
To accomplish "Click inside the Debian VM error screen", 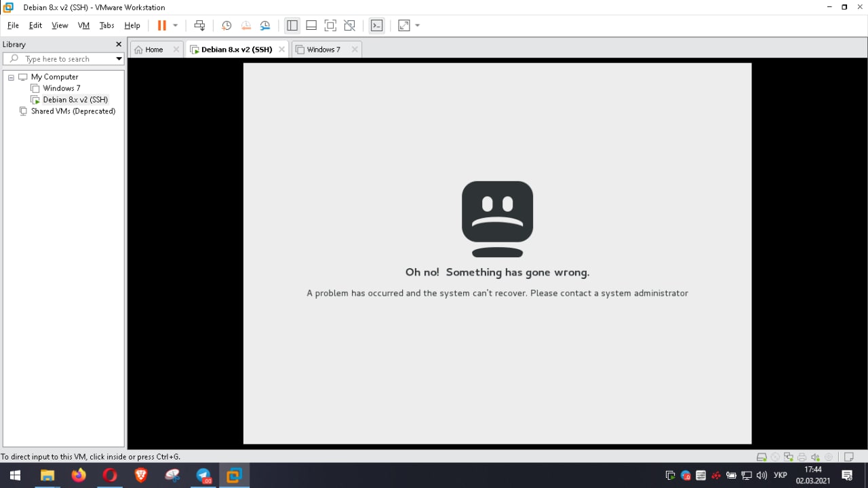I will click(497, 253).
